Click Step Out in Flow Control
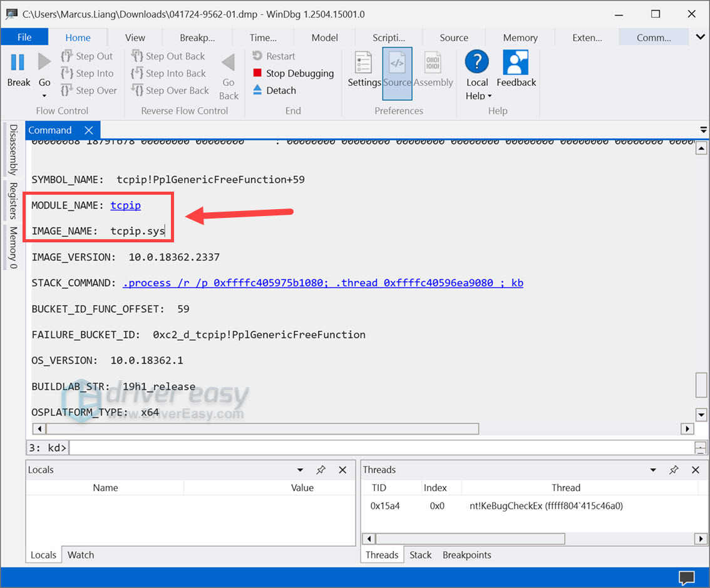Image resolution: width=710 pixels, height=588 pixels. click(86, 56)
